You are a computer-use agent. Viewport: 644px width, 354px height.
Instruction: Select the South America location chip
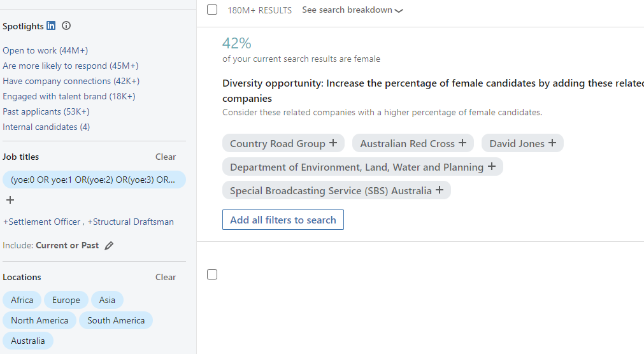click(116, 320)
